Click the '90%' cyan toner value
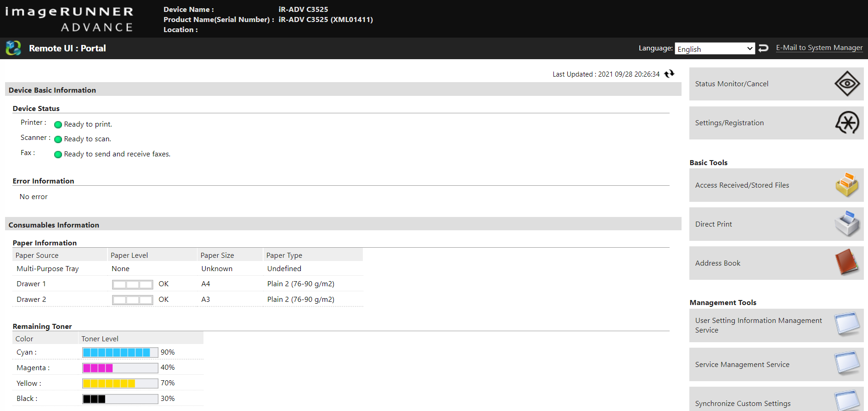 tap(168, 352)
